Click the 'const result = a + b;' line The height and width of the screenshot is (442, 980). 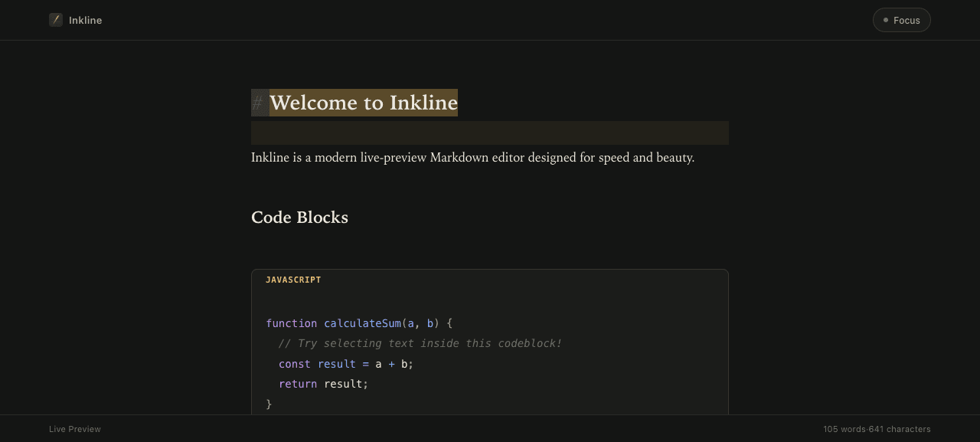point(346,364)
